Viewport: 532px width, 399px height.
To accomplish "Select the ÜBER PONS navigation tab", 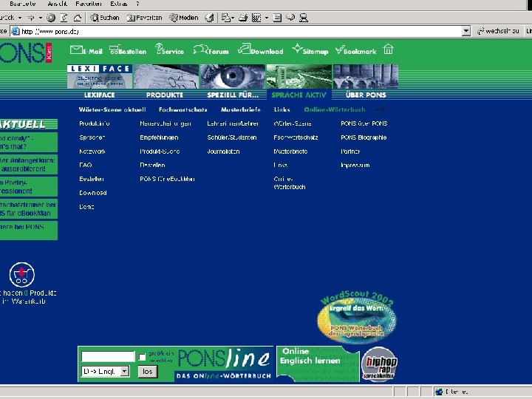I will click(x=366, y=95).
